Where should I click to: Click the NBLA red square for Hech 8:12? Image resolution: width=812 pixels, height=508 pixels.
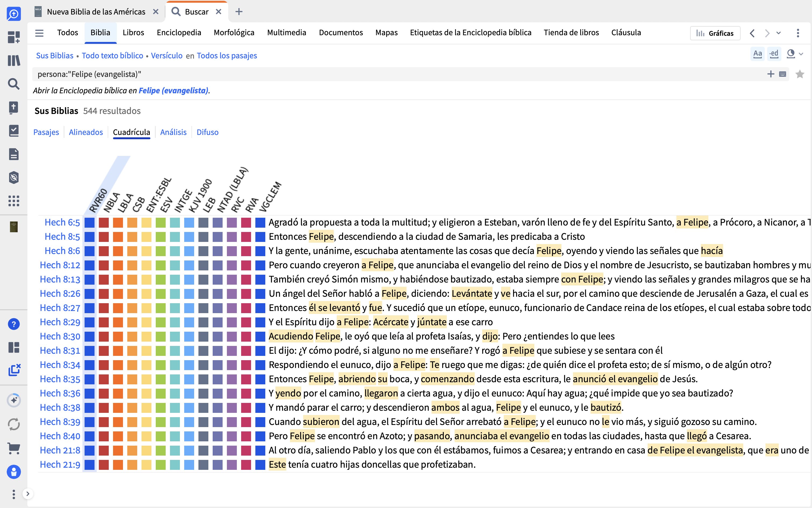104,265
